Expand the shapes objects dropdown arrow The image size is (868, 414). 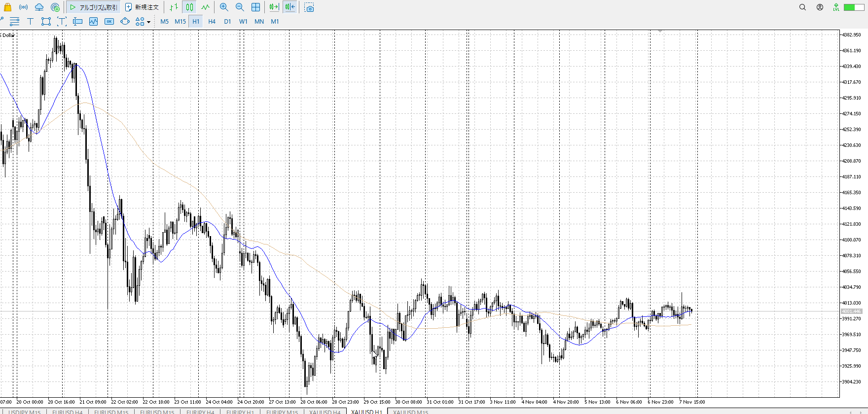click(x=148, y=22)
